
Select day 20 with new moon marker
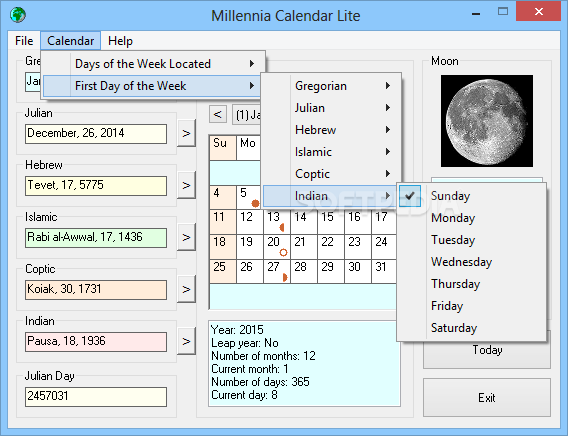coord(276,247)
